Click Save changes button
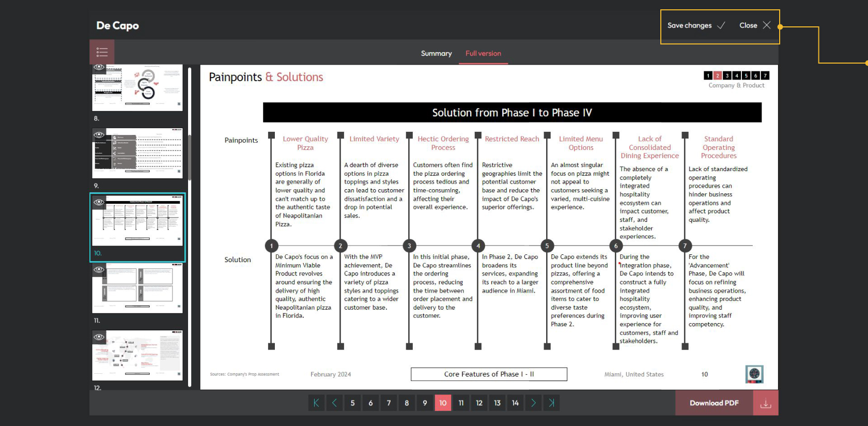The height and width of the screenshot is (426, 868). pos(696,25)
